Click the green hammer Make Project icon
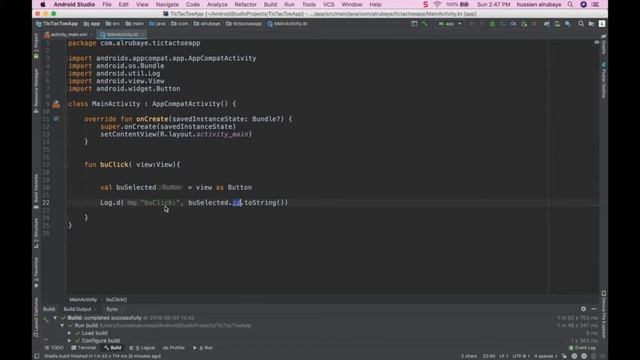Image resolution: width=640 pixels, height=360 pixels. (x=424, y=24)
